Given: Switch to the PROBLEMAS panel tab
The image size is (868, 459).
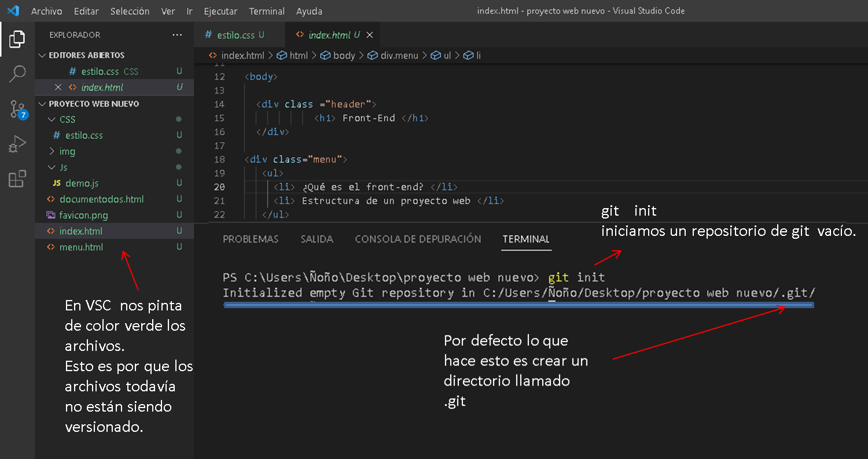Looking at the screenshot, I should (x=251, y=239).
